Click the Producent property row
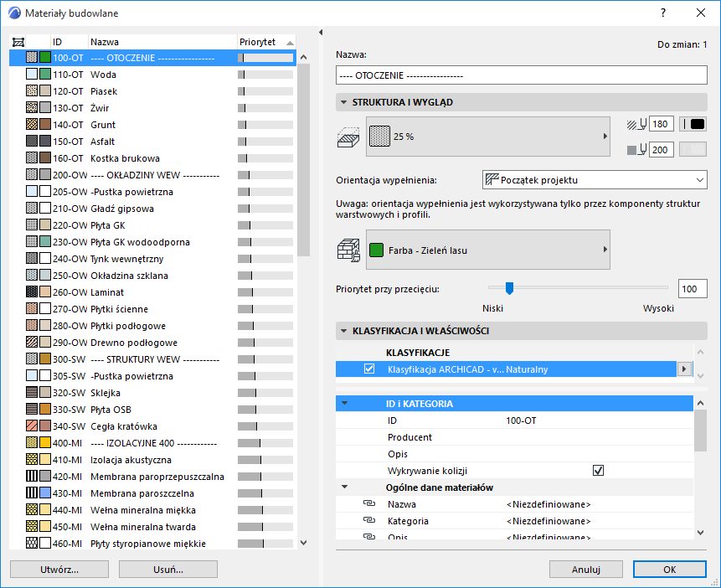The image size is (721, 588). click(514, 437)
